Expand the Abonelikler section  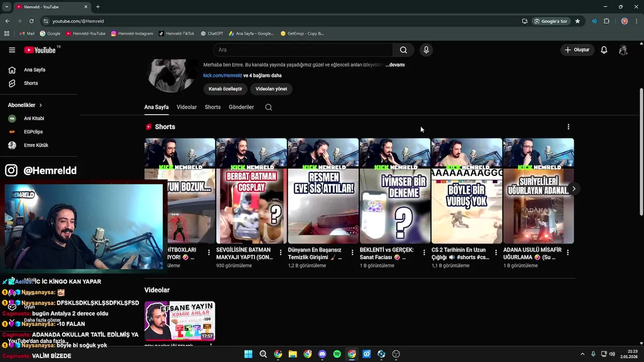click(x=25, y=105)
